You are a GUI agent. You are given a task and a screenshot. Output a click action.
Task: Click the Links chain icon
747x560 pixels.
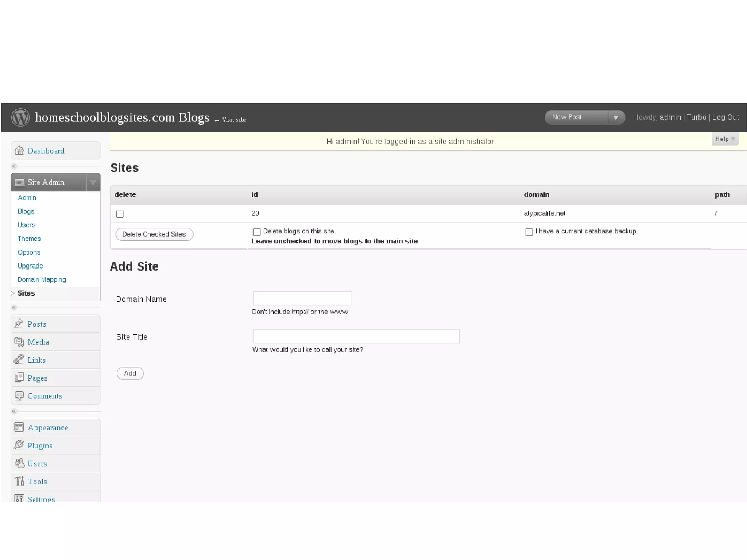[19, 360]
